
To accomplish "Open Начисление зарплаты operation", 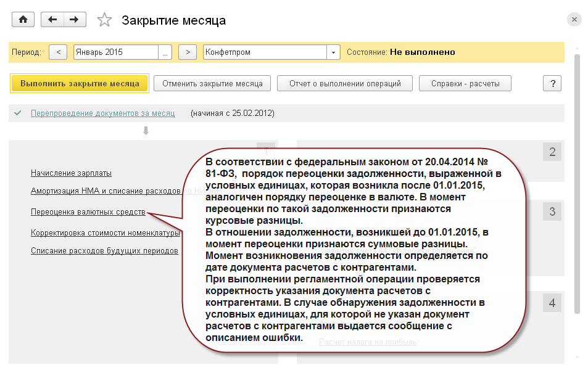I will pos(71,173).
